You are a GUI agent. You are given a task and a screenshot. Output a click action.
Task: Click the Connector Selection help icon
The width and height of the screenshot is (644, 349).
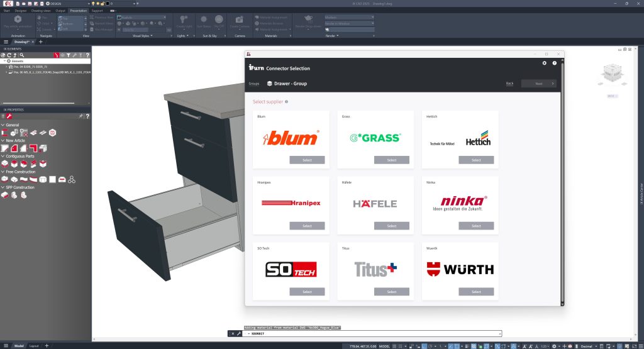pyautogui.click(x=554, y=64)
